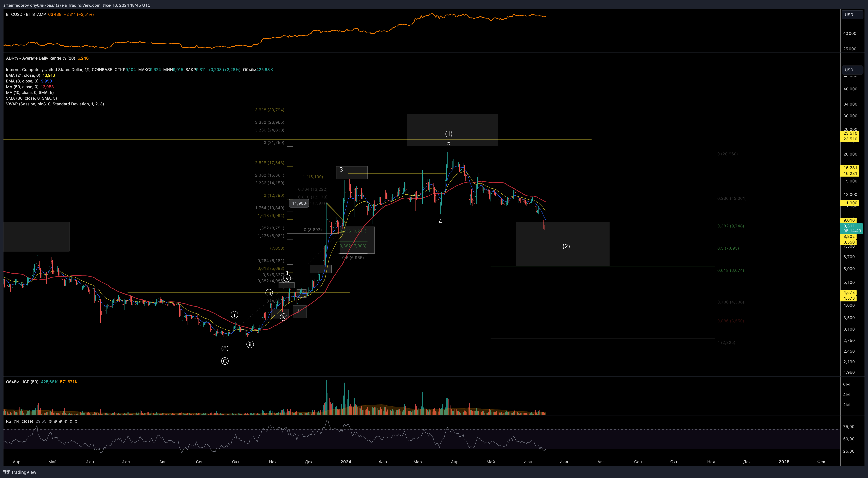
Task: Select the (2) Elliott wave label in target box
Action: coord(566,246)
